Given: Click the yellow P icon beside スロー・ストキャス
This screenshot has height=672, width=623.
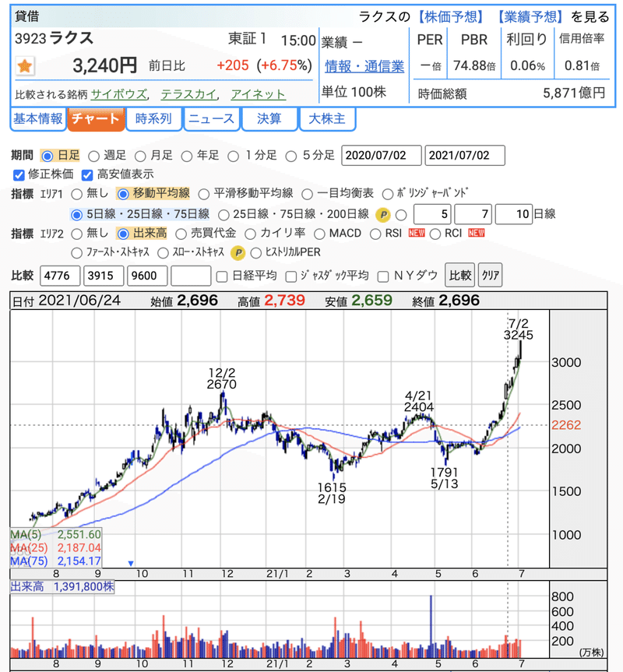Looking at the screenshot, I should pos(238,253).
